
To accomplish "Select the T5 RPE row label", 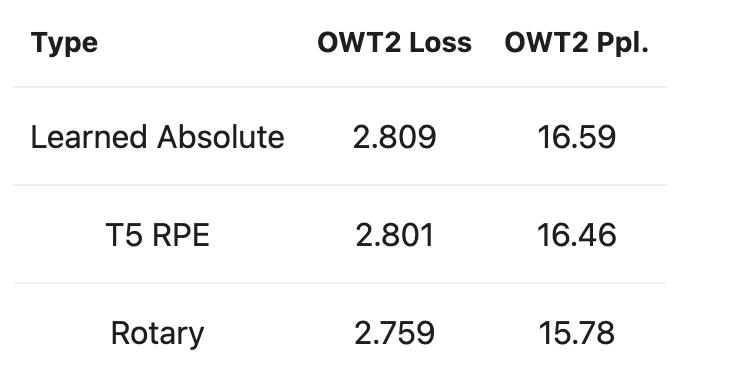I will pos(158,235).
